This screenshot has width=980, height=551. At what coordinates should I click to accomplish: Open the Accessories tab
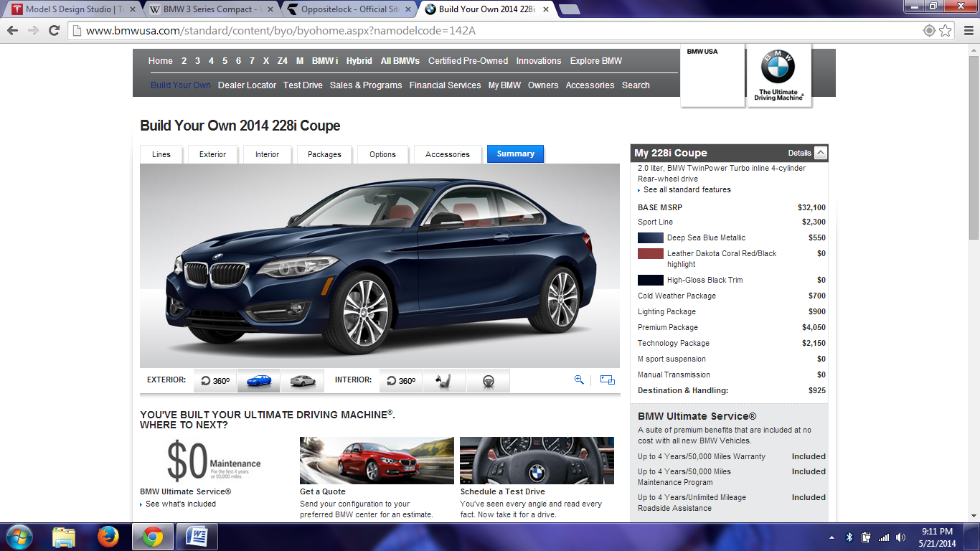[448, 154]
